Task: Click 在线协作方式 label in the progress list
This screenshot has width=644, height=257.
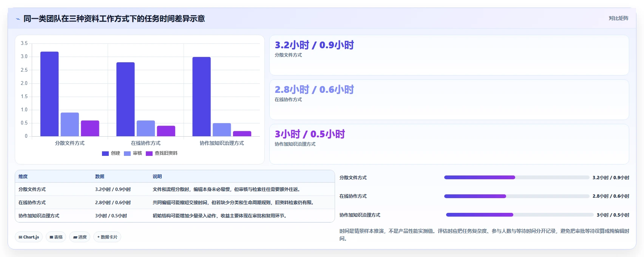Action: pyautogui.click(x=353, y=196)
